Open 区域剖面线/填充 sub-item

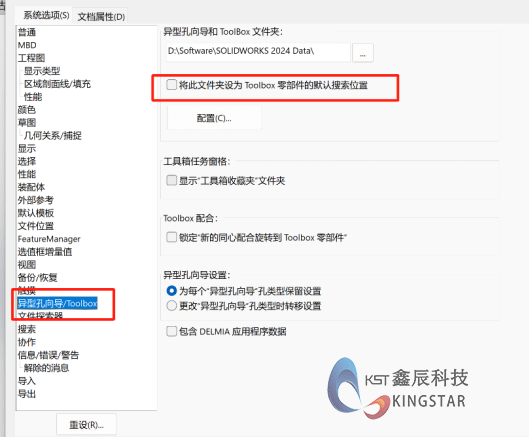coord(57,84)
